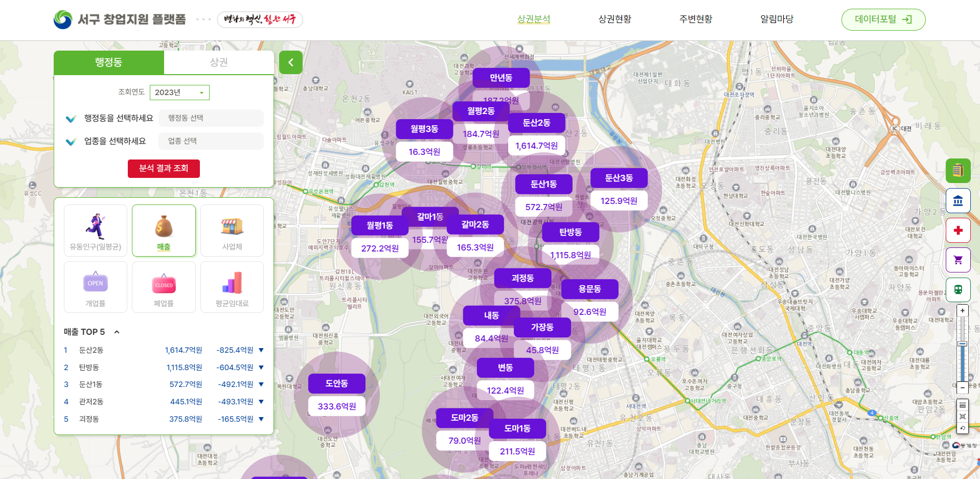
Task: Expand the 괴정동 row arrow
Action: coord(261,419)
